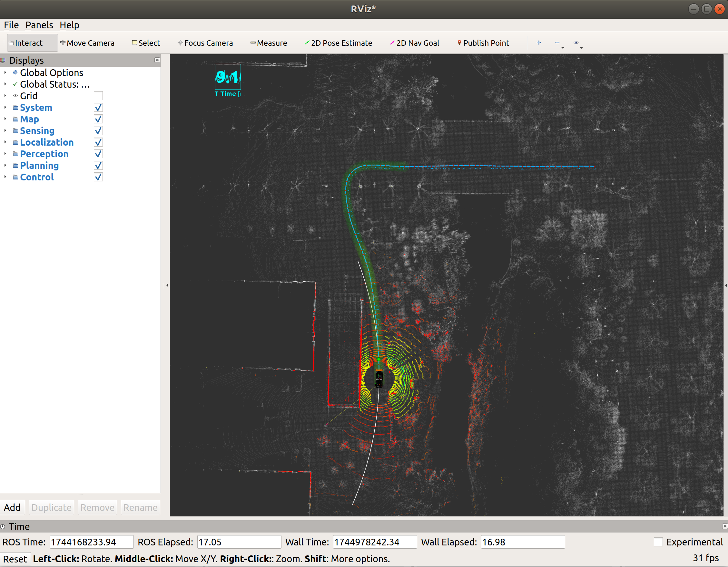The image size is (728, 567).
Task: Enable the Grid display checkbox
Action: [98, 96]
